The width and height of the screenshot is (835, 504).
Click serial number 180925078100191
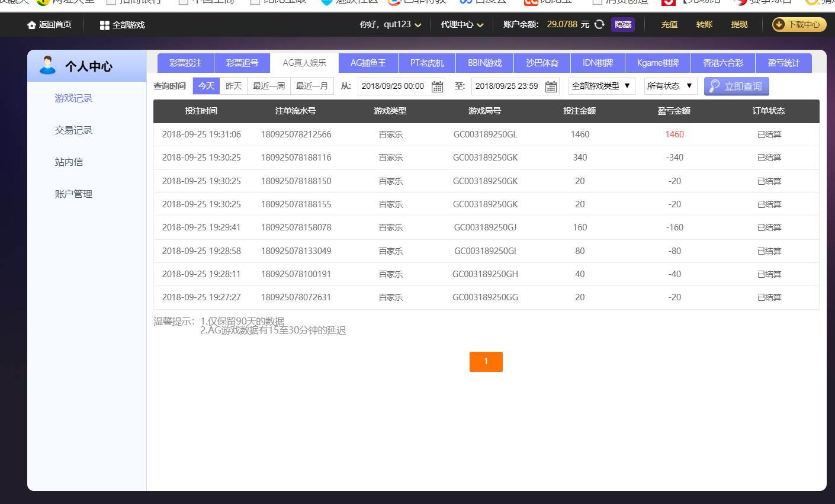click(x=296, y=274)
